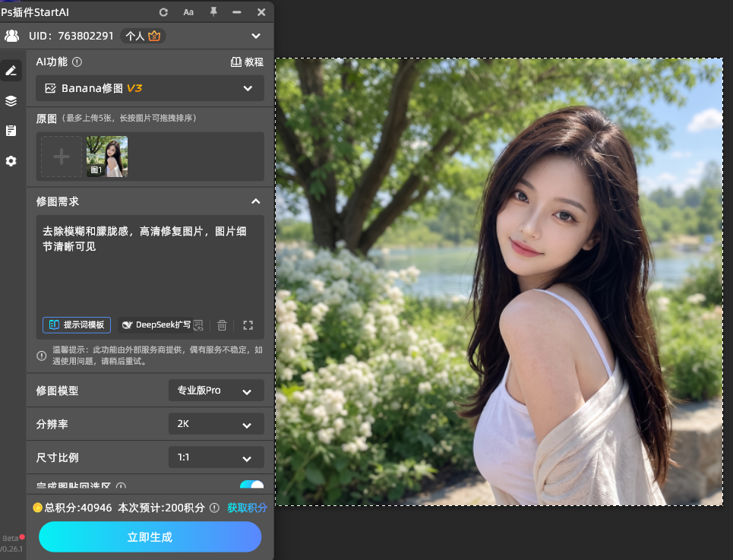733x560 pixels.
Task: Click the warning info icon beside 温馨提示
Action: [41, 356]
